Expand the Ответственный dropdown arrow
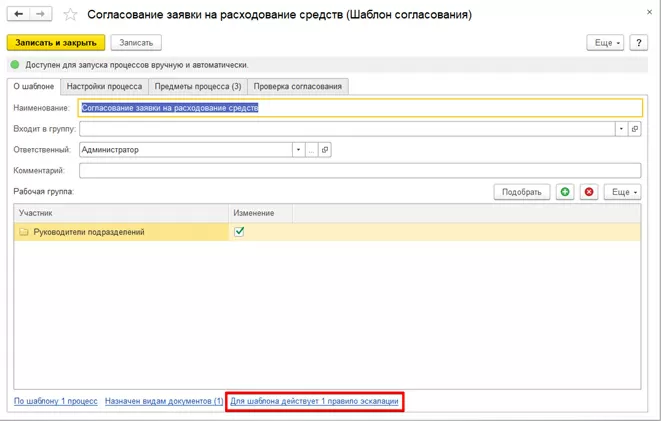This screenshot has width=661, height=421. (298, 150)
